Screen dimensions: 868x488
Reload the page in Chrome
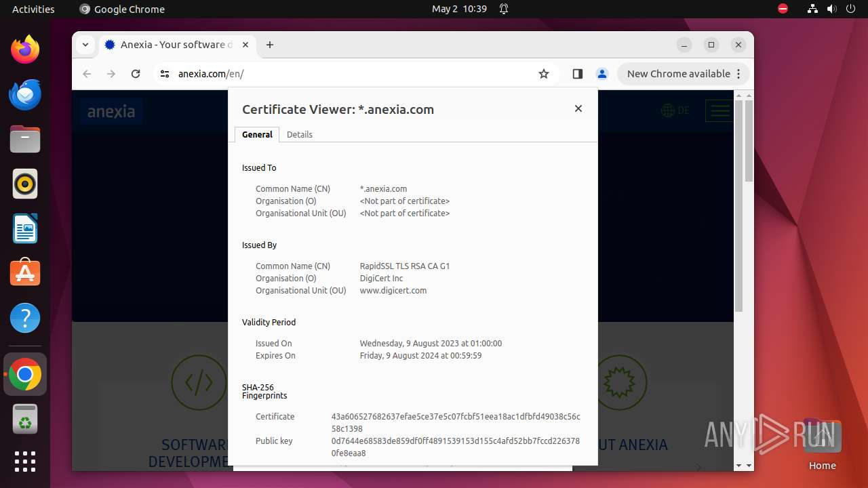click(x=136, y=74)
